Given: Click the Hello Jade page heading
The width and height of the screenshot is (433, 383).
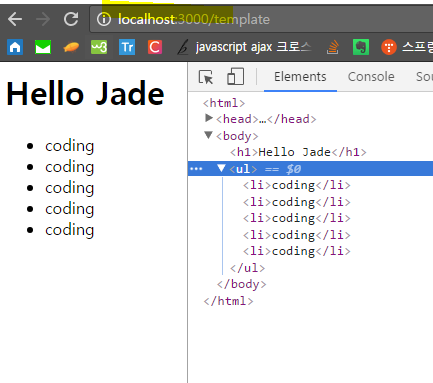Looking at the screenshot, I should pos(85,94).
